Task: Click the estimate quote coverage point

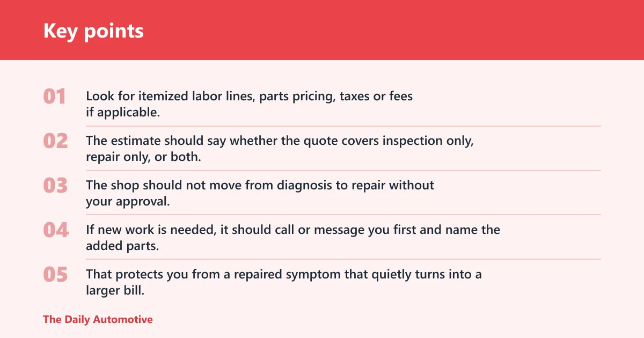Action: pos(280,149)
